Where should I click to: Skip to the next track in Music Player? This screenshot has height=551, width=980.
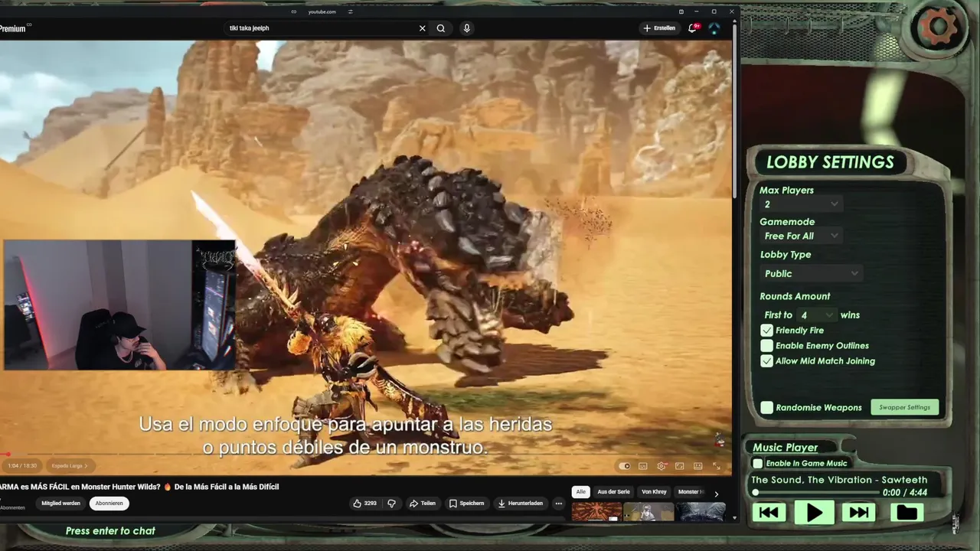coord(859,512)
